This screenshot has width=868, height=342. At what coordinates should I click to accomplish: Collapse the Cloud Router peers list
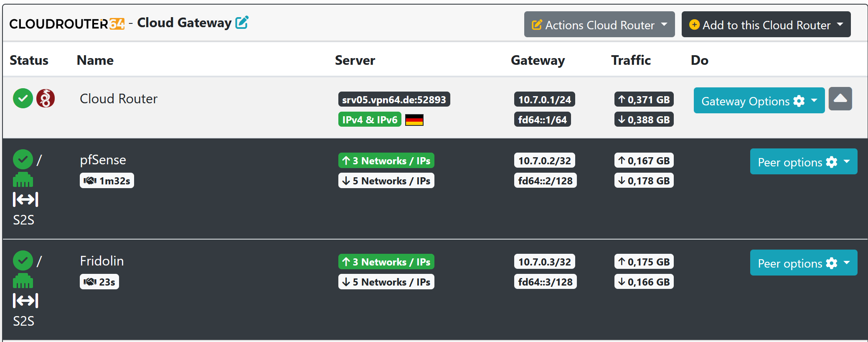click(x=840, y=99)
